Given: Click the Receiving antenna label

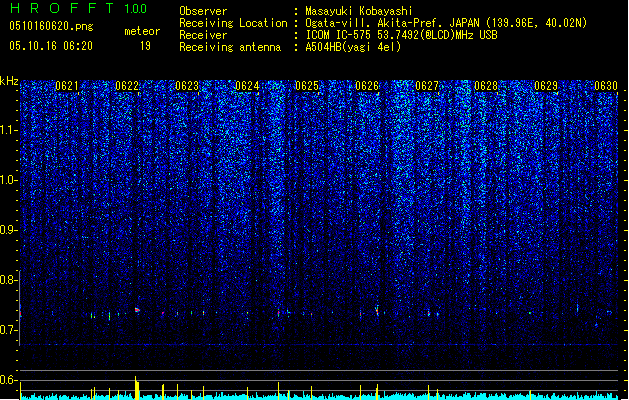Looking at the screenshot, I should (x=230, y=47).
